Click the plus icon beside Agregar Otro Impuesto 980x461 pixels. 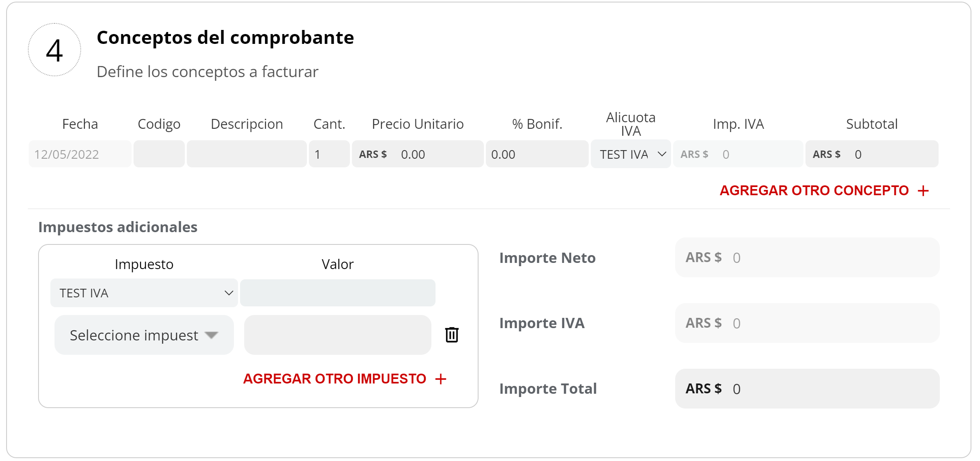tap(441, 379)
